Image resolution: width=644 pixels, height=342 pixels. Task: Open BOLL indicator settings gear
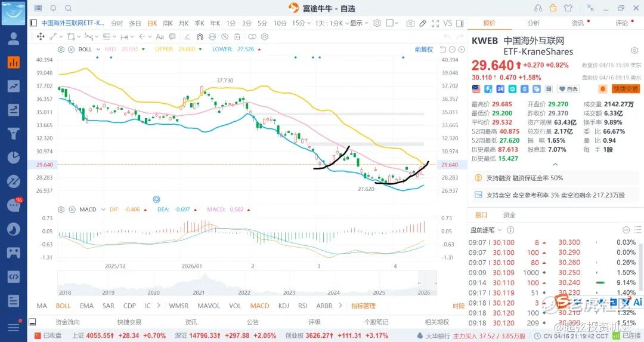pyautogui.click(x=61, y=50)
